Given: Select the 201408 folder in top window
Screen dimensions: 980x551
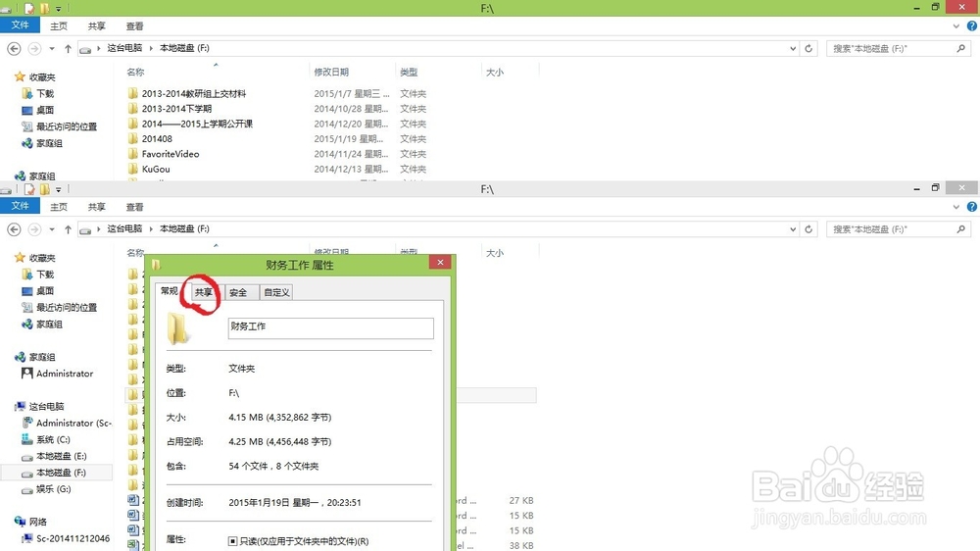Looking at the screenshot, I should [x=157, y=138].
